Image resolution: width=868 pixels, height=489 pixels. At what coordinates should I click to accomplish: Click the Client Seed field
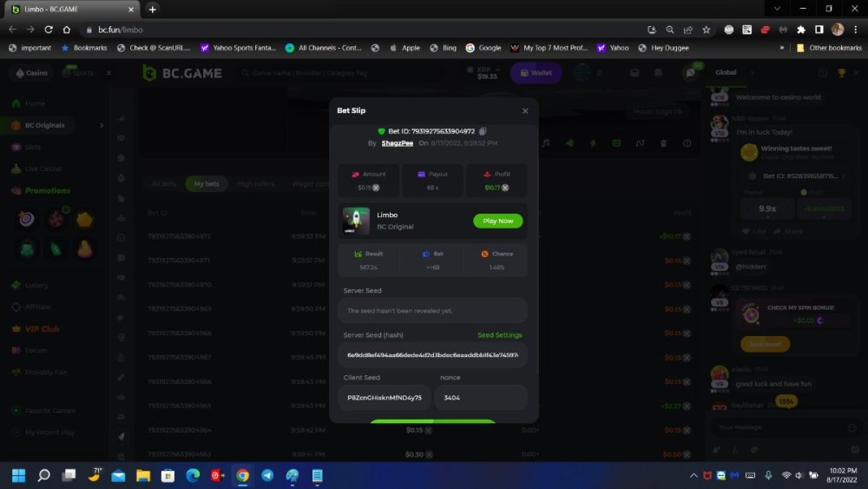pyautogui.click(x=384, y=398)
